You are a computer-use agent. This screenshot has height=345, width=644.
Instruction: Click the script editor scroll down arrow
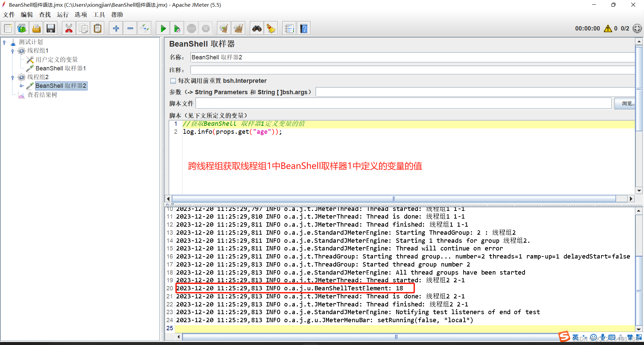[x=639, y=190]
